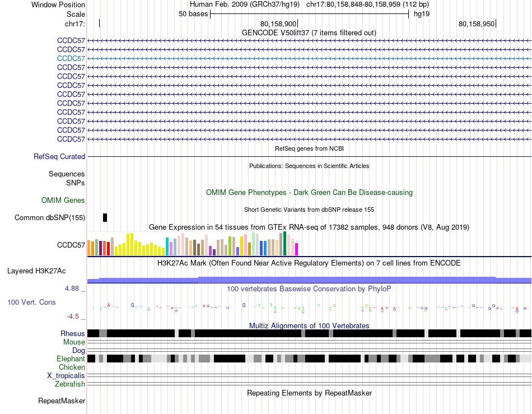Select the light-blue highlighted CCDC57 transcript label

tap(71, 58)
